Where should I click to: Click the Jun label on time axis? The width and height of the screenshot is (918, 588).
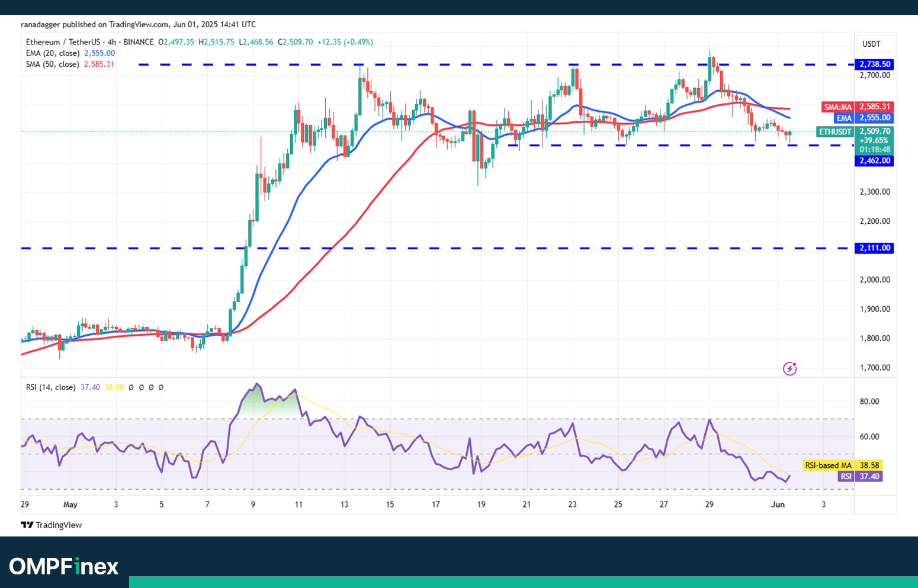(x=778, y=505)
